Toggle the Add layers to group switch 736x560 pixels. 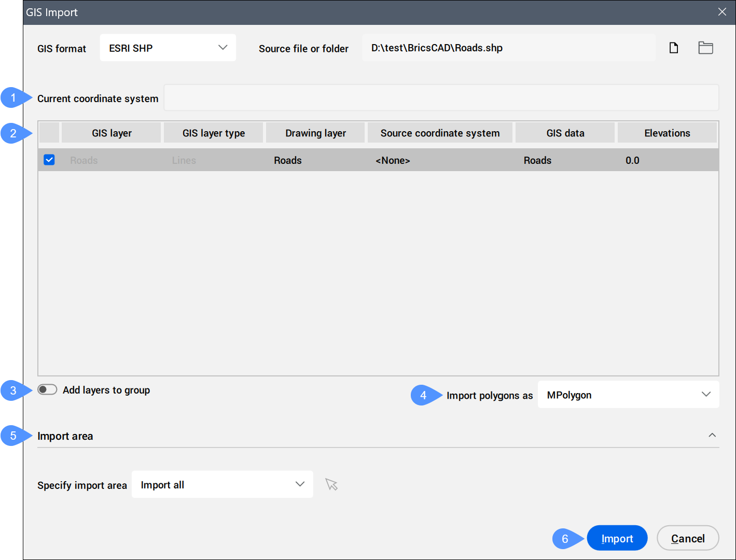47,389
